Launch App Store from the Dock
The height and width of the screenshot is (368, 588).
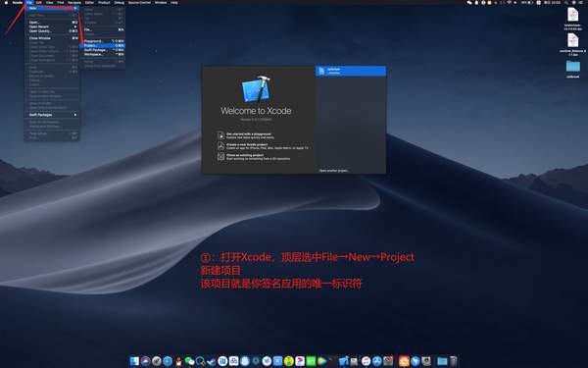pyautogui.click(x=377, y=361)
